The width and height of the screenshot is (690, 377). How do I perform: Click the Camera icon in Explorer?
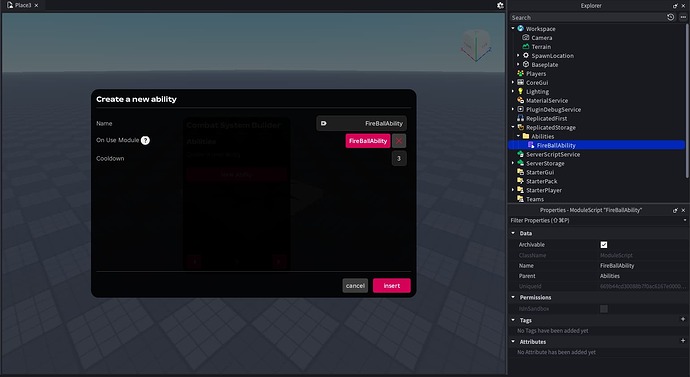[x=526, y=37]
